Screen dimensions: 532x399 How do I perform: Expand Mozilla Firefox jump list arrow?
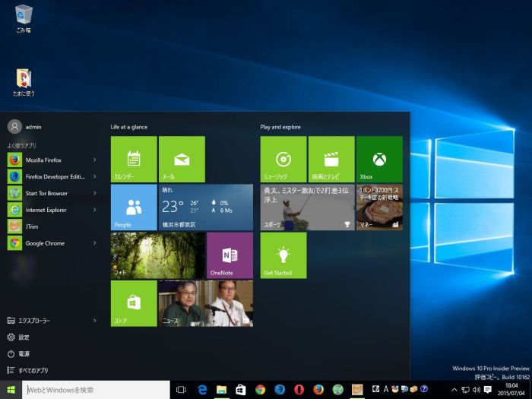click(94, 160)
